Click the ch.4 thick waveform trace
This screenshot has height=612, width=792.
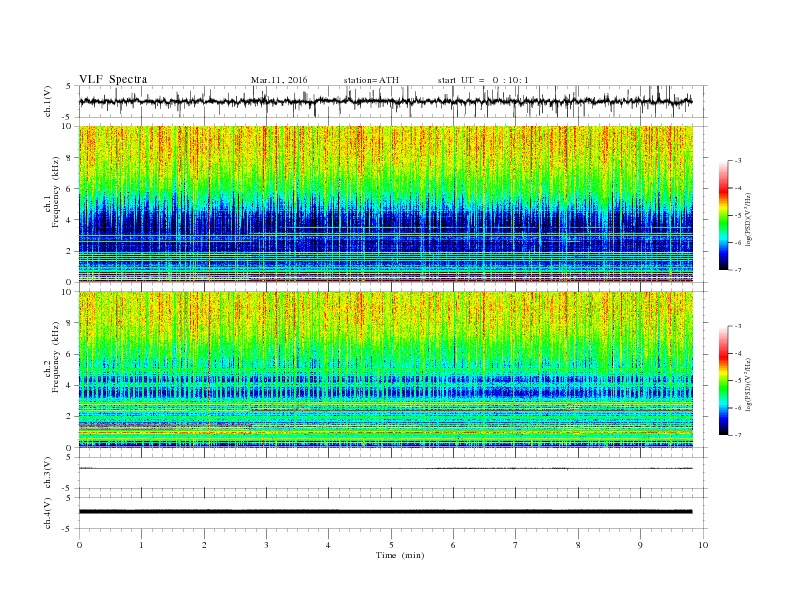pyautogui.click(x=386, y=512)
